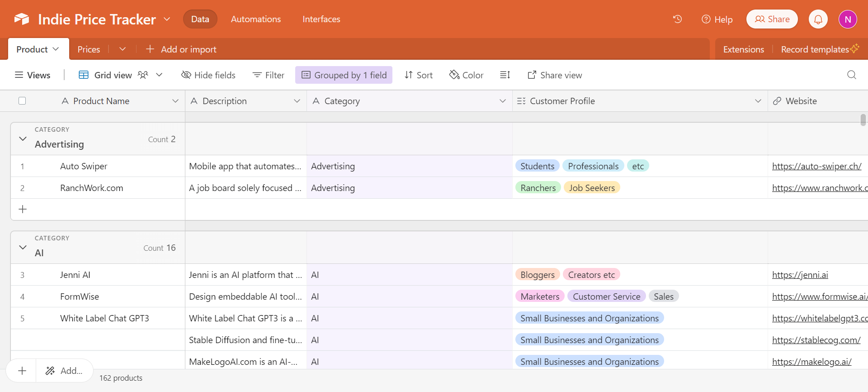Click the Customer Service tag
This screenshot has width=868, height=392.
click(606, 296)
